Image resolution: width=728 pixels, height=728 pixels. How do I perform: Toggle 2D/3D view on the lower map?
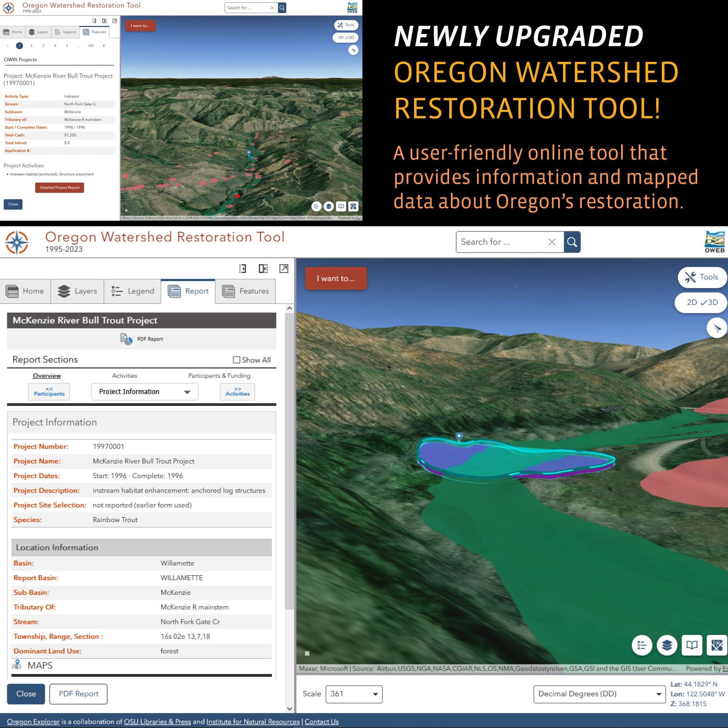(701, 303)
